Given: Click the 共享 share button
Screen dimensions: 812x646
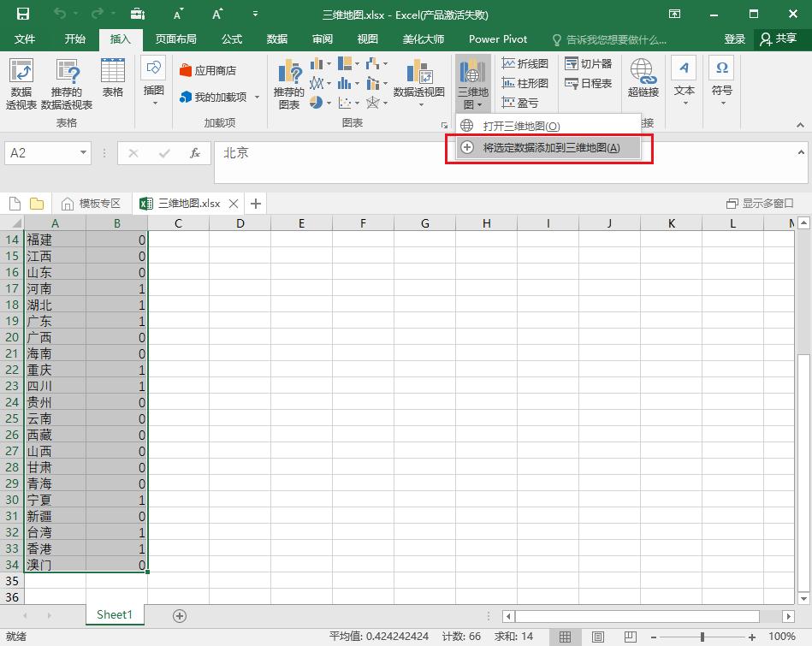Looking at the screenshot, I should 778,39.
